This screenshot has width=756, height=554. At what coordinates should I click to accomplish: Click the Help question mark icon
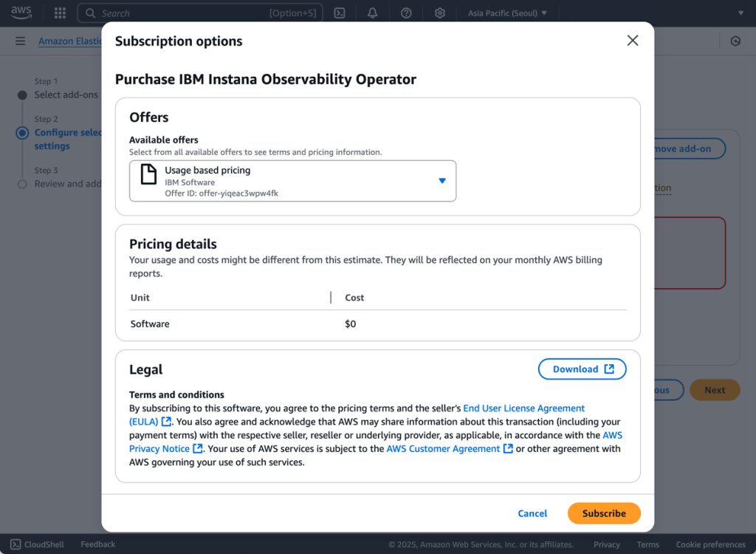point(407,13)
